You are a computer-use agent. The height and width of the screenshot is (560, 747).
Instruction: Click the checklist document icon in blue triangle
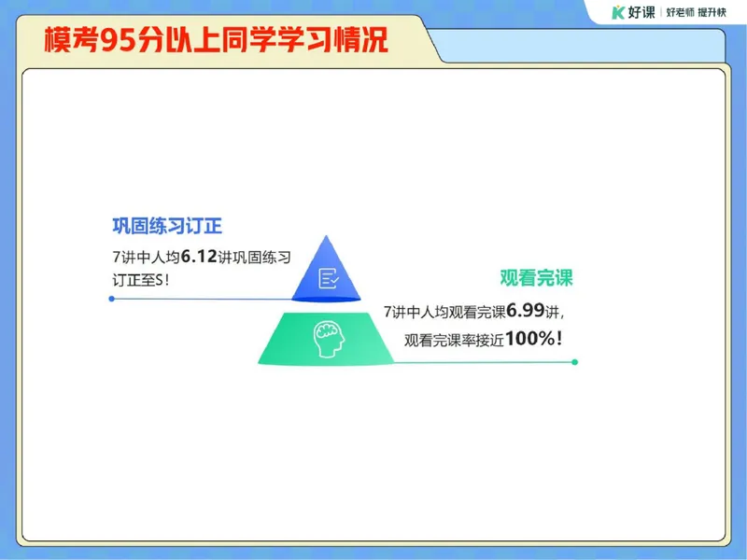(329, 278)
